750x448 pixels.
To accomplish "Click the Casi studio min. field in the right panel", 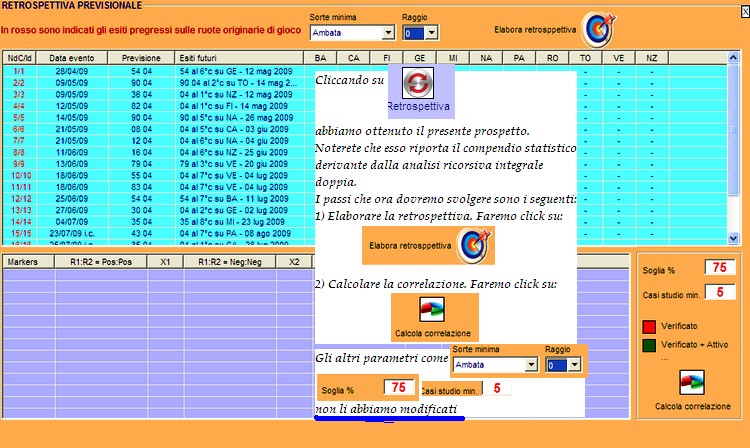I will [x=719, y=292].
